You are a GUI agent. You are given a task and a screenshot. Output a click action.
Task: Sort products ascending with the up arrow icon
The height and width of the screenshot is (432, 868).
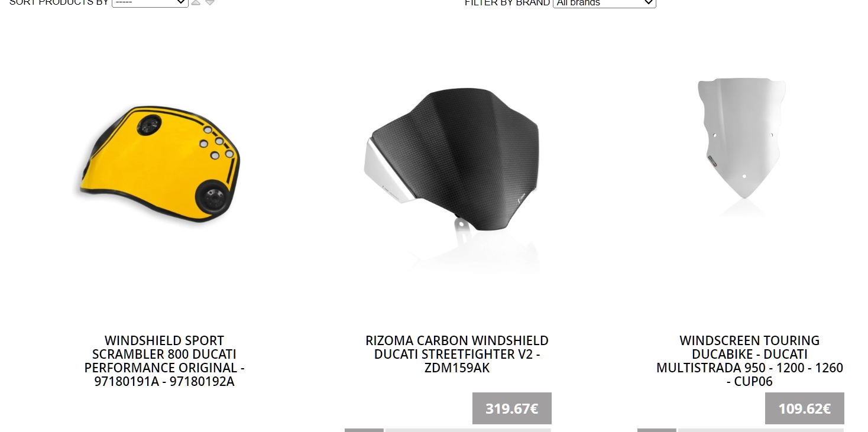coord(196,2)
